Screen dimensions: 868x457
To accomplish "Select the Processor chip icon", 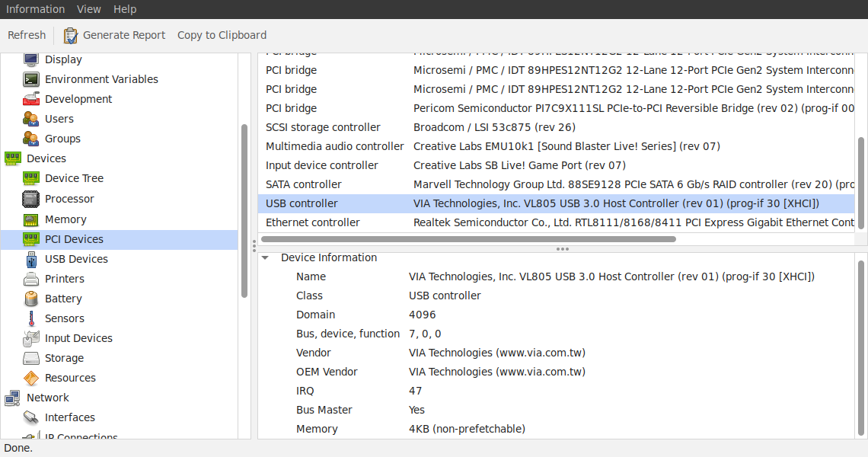I will coord(31,199).
